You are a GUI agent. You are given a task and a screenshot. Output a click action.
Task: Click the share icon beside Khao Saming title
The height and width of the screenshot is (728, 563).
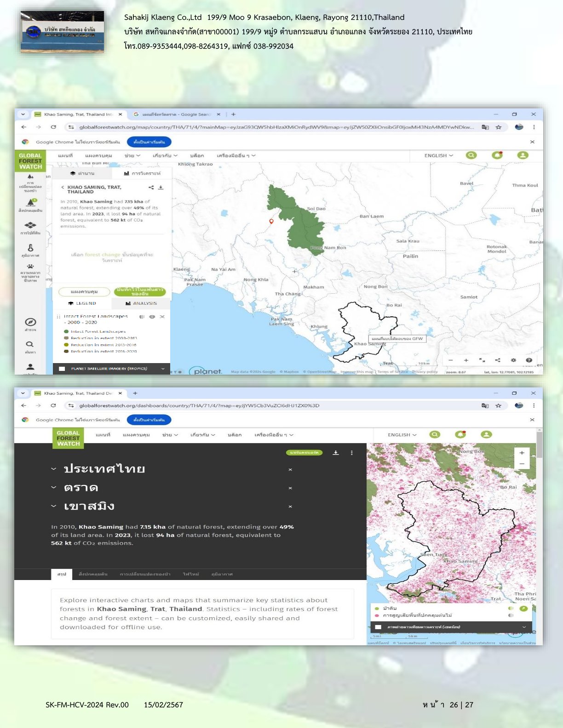click(151, 188)
